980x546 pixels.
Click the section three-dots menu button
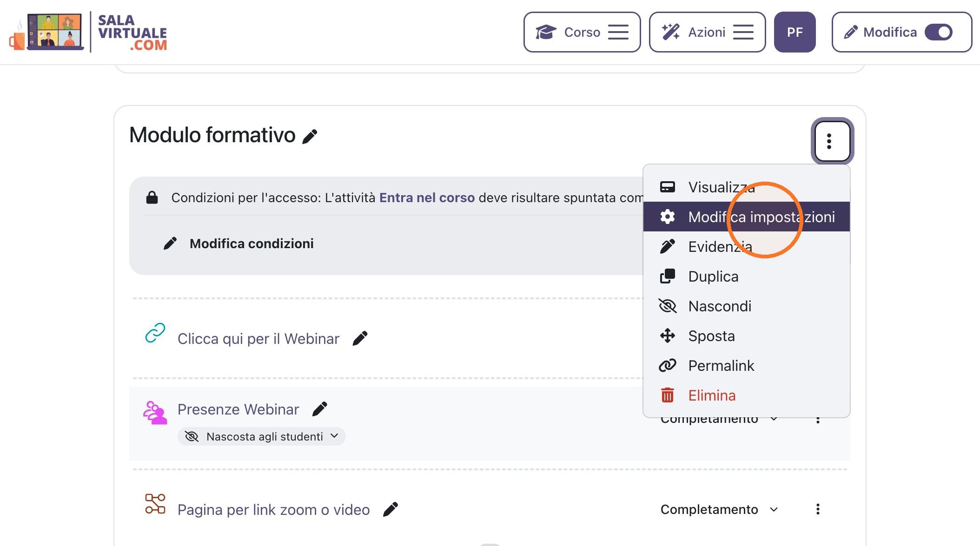click(832, 141)
